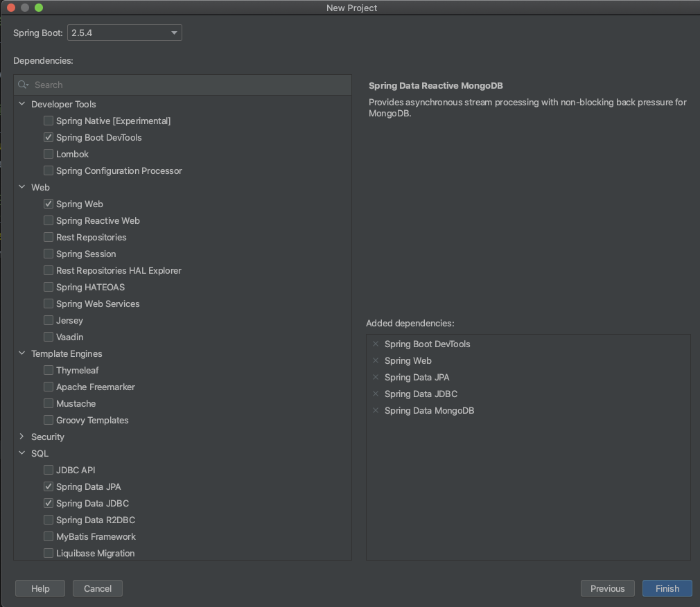The height and width of the screenshot is (607, 700).
Task: Click Finish to create project
Action: [x=667, y=588]
